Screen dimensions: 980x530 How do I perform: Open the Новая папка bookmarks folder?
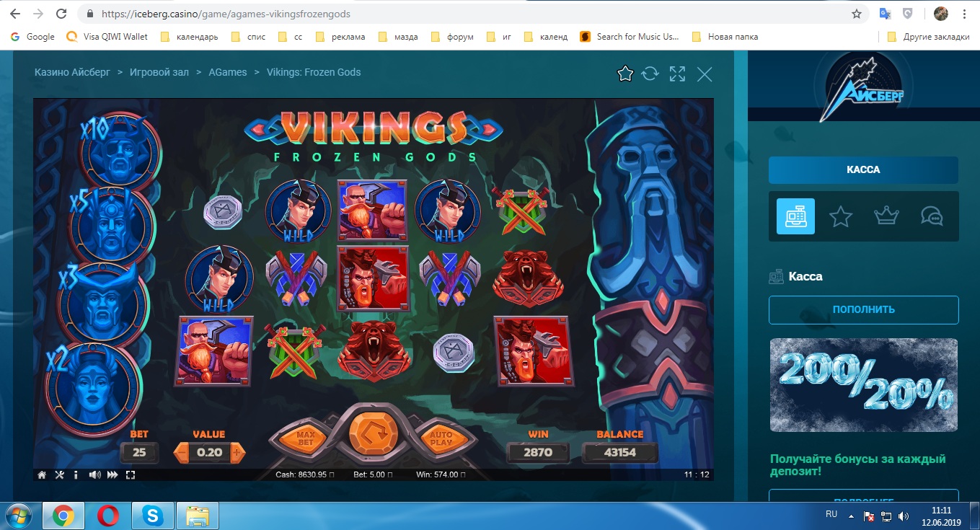pos(725,37)
